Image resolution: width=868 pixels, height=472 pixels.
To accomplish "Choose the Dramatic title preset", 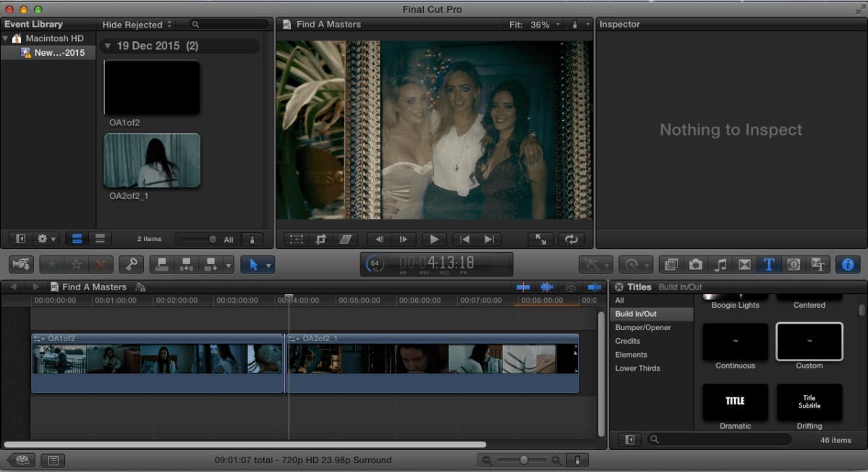I will point(735,403).
